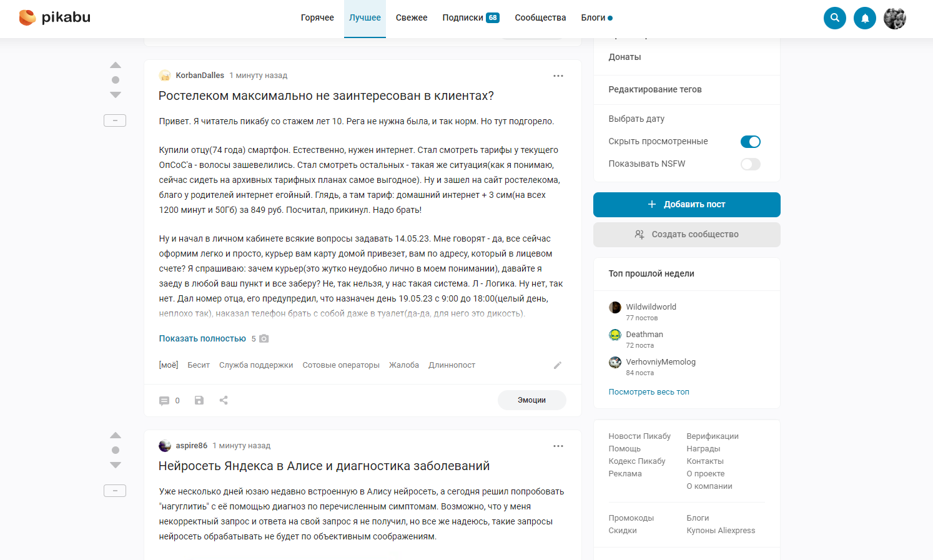Open the Кодекс Пикабу footer link
The image size is (933, 560).
[x=637, y=461]
